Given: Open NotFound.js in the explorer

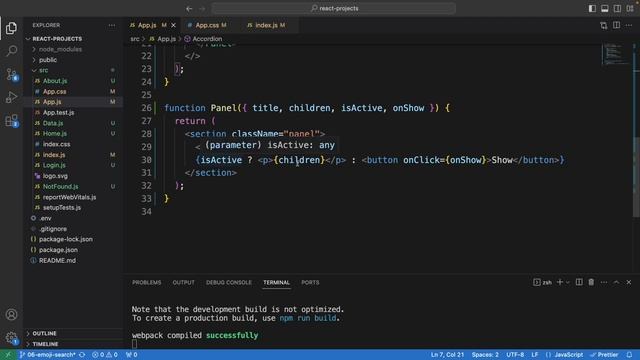Looking at the screenshot, I should (x=60, y=187).
